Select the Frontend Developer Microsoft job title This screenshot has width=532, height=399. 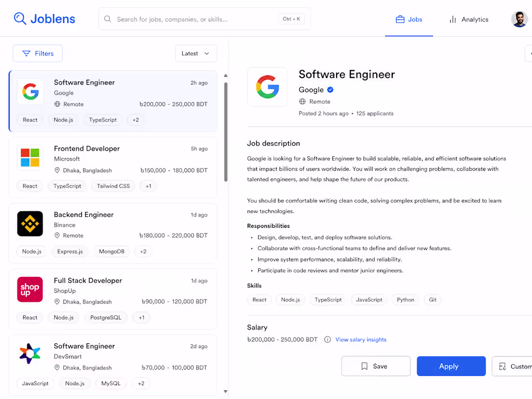point(87,148)
